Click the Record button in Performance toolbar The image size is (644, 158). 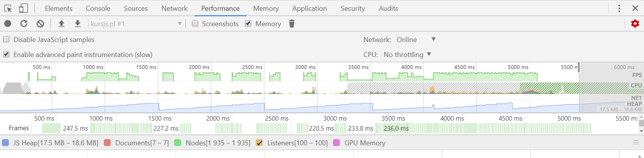click(8, 24)
